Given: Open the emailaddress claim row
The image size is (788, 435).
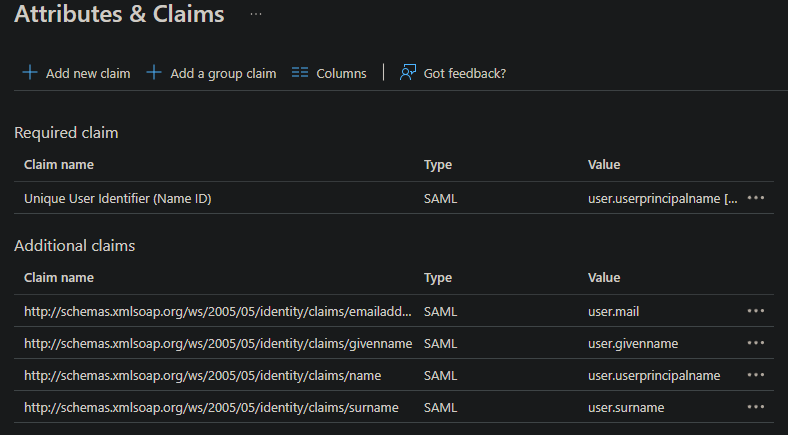Looking at the screenshot, I should pyautogui.click(x=218, y=312).
